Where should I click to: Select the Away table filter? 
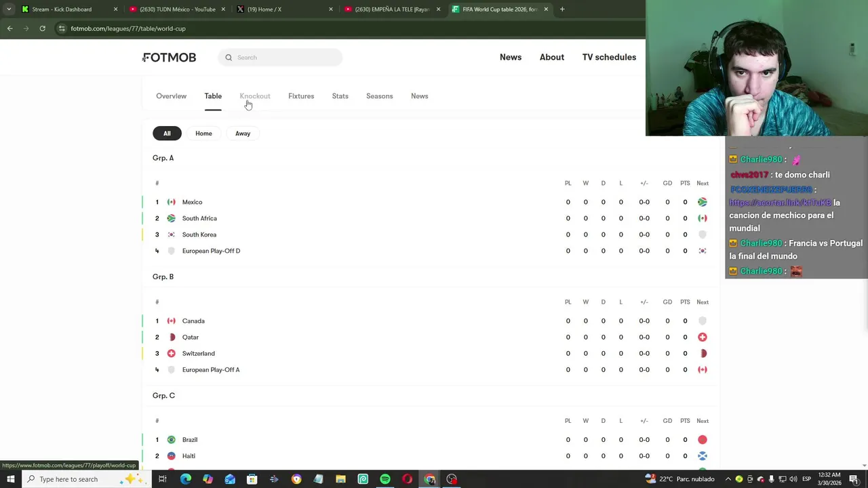click(243, 134)
